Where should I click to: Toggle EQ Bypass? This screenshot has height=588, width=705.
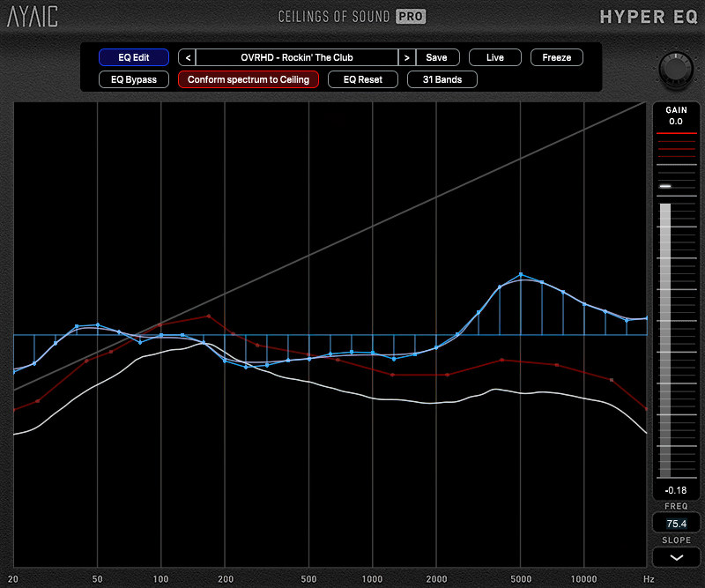[134, 79]
